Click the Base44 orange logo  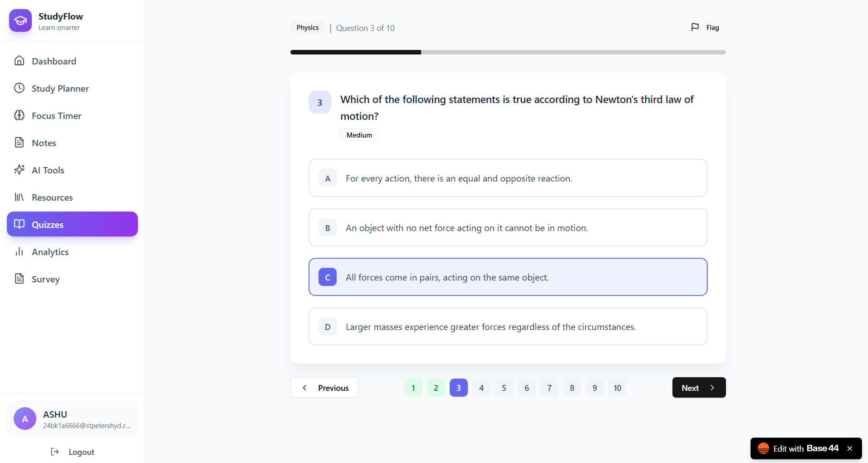point(763,448)
